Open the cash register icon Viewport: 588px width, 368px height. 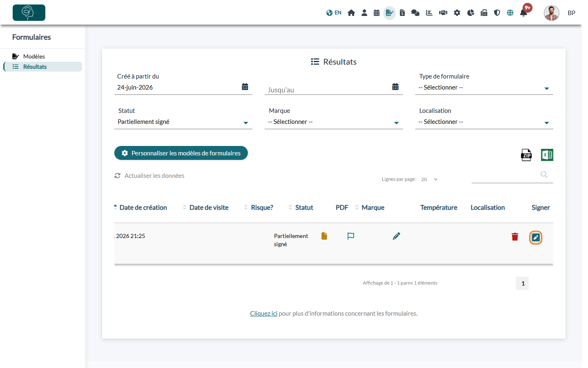(484, 13)
